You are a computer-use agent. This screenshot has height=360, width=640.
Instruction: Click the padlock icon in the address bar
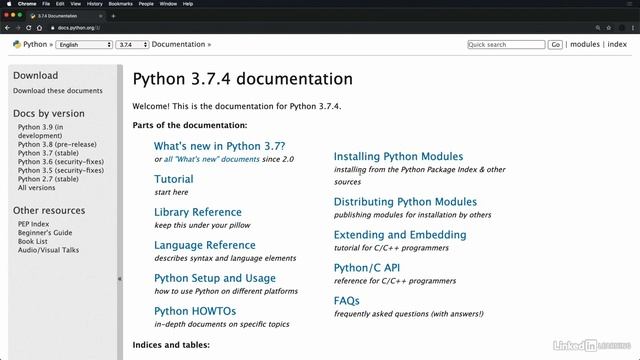(x=53, y=28)
